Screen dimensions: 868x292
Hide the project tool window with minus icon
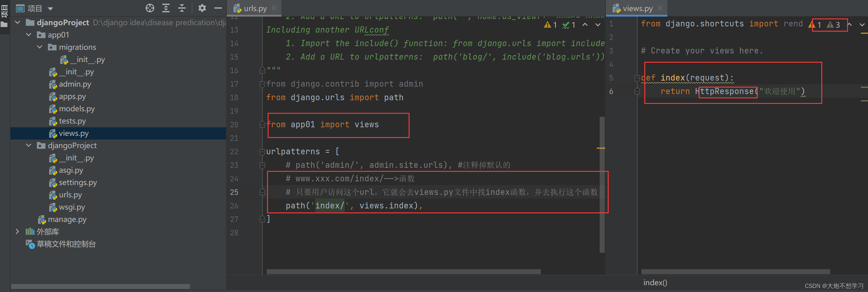pyautogui.click(x=218, y=8)
